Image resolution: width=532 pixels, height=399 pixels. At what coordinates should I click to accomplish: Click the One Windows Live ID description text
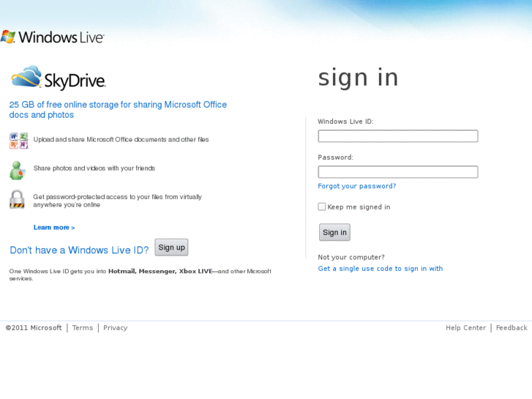pos(140,275)
